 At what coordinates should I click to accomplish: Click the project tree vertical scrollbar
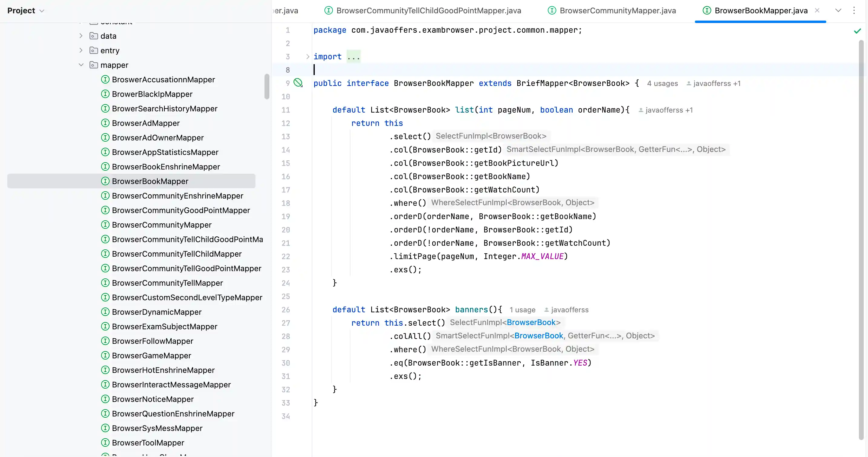[x=267, y=87]
